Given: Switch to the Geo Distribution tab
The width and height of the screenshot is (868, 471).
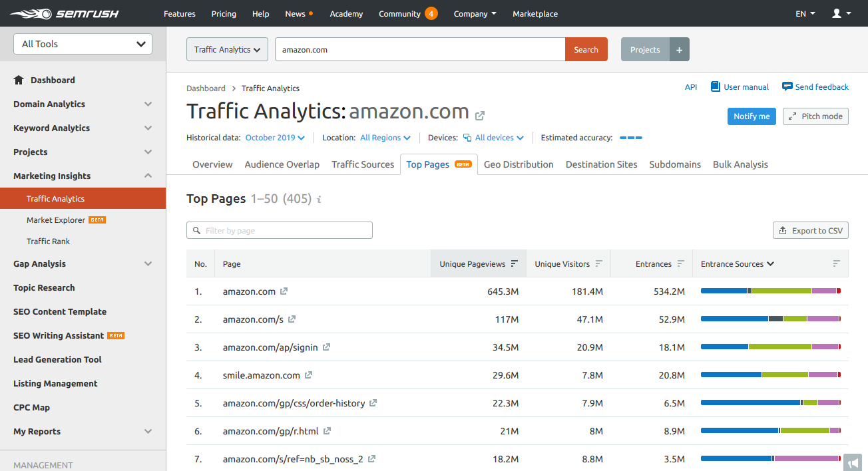Looking at the screenshot, I should click(x=519, y=164).
